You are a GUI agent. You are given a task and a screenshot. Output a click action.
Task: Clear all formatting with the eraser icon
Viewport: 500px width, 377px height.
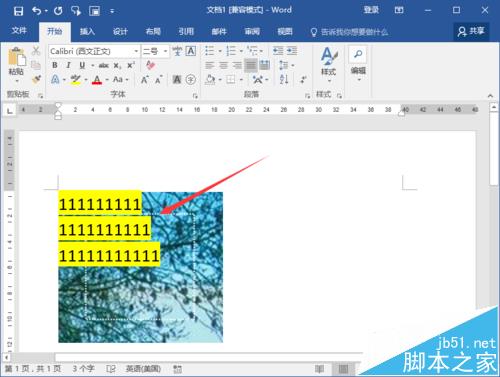[x=151, y=65]
